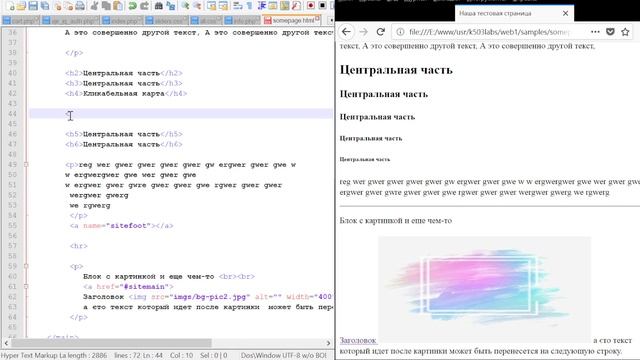Bookmark the page with the star icon
The width and height of the screenshot is (640, 360).
click(625, 31)
